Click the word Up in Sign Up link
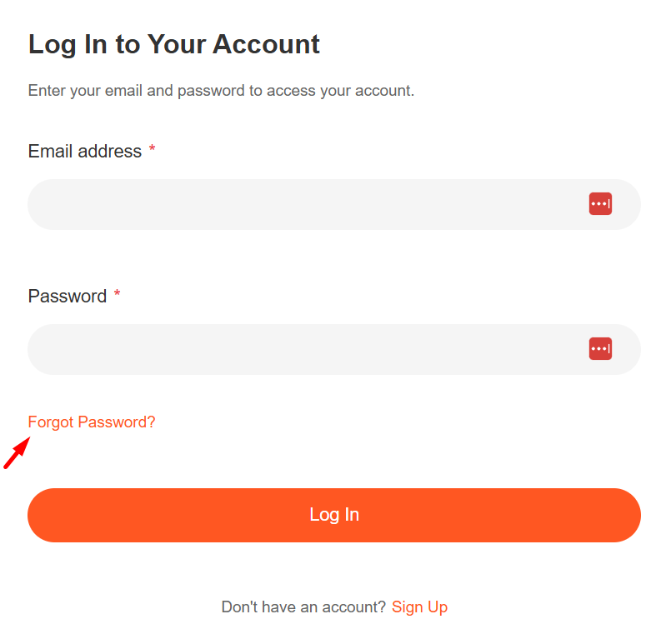 click(x=437, y=607)
